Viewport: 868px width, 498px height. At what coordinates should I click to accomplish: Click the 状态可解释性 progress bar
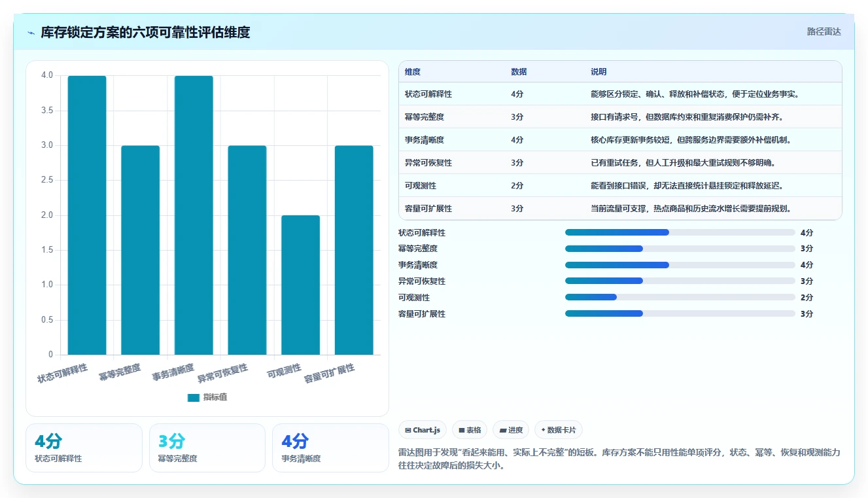point(680,232)
